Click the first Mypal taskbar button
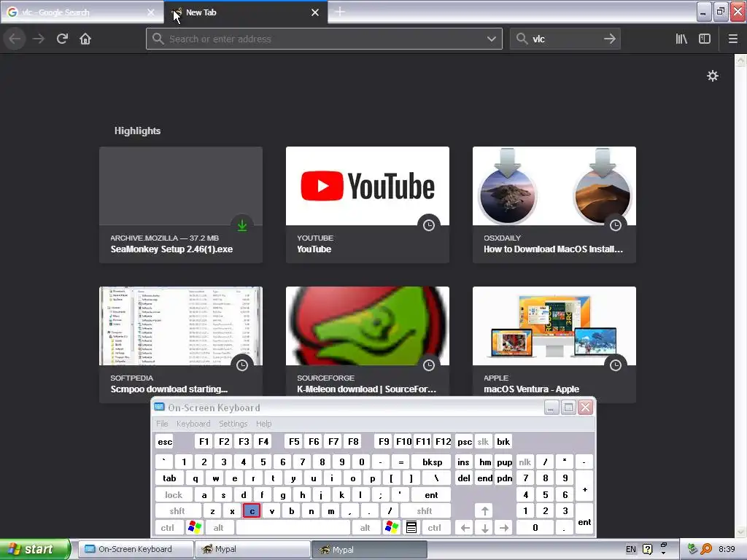 click(x=252, y=549)
